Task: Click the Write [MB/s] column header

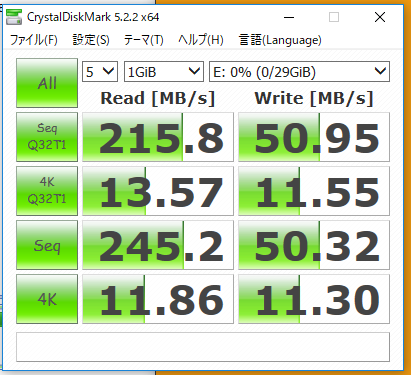Action: tap(314, 98)
